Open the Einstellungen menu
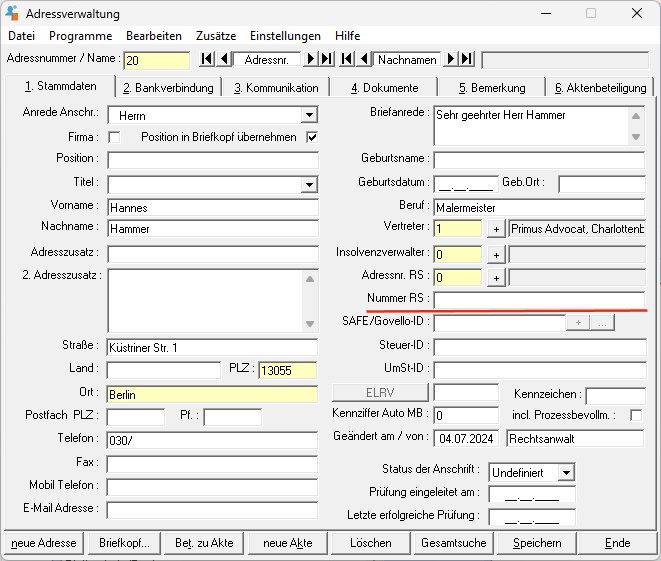 [x=285, y=36]
